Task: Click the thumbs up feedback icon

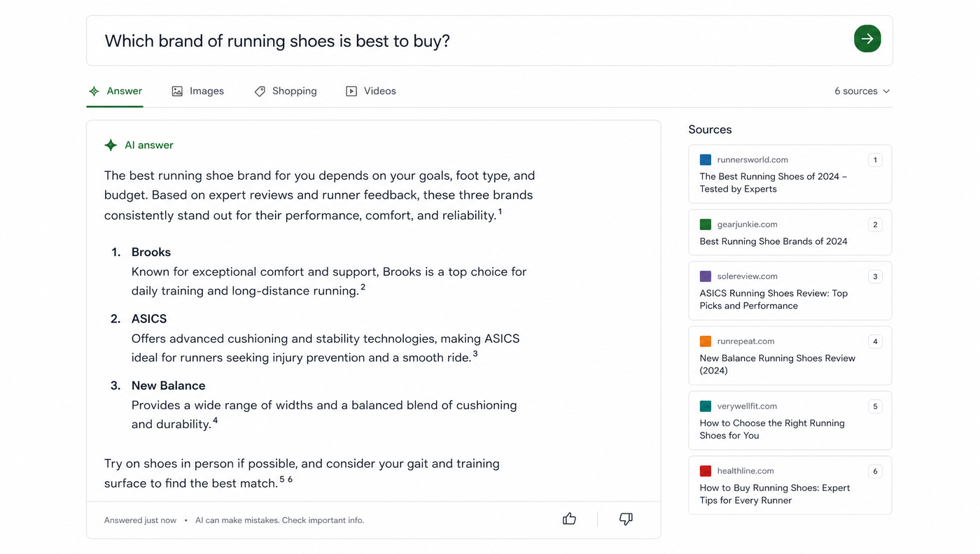Action: (569, 519)
